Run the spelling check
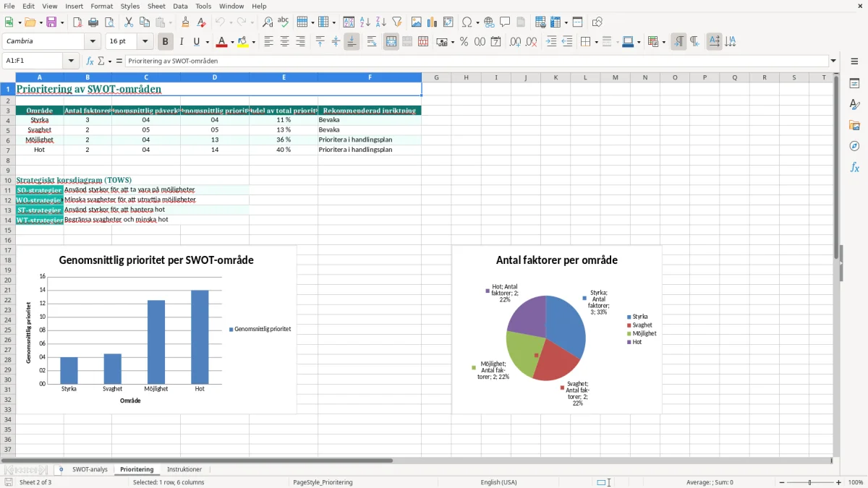The image size is (868, 488). pos(284,22)
